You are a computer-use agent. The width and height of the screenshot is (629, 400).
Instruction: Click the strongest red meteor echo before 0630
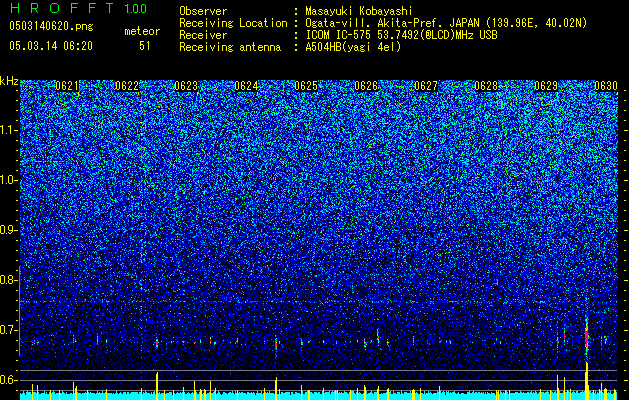586,336
